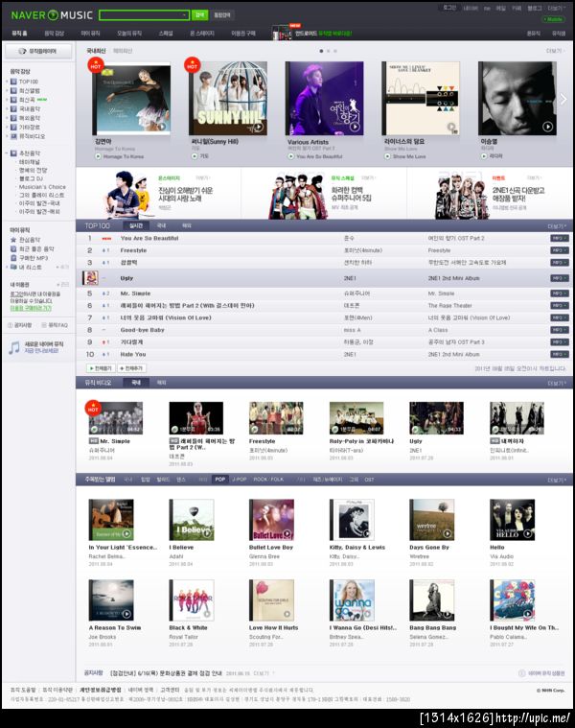This screenshot has width=575, height=728.
Task: Click the Ugly album thumbnail in TOP 100 row
Action: click(90, 277)
